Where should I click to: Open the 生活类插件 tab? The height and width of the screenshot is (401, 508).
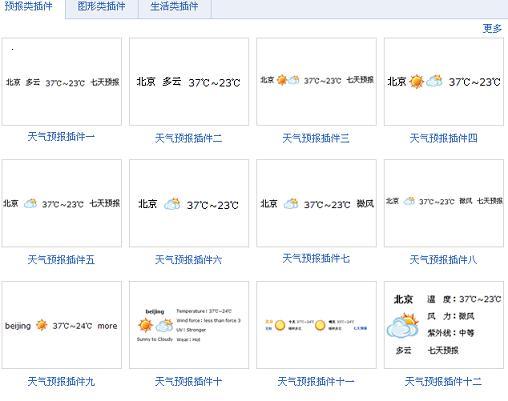(174, 6)
